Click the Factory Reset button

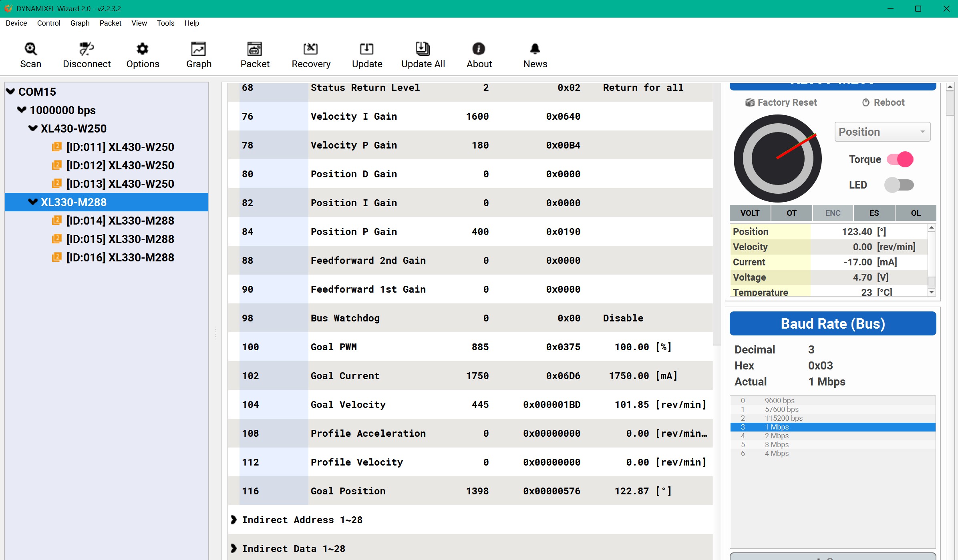pos(781,102)
